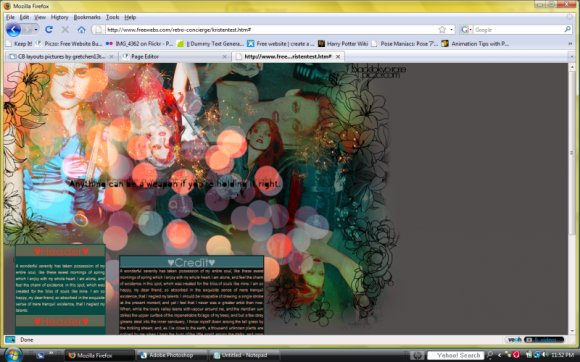The image size is (580, 362).
Task: Click the Veoh status bar icon
Action: tap(515, 339)
